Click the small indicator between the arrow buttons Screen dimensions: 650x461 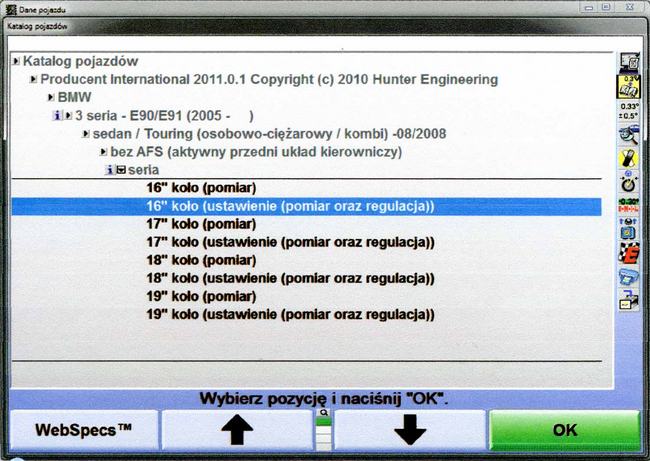click(x=325, y=430)
